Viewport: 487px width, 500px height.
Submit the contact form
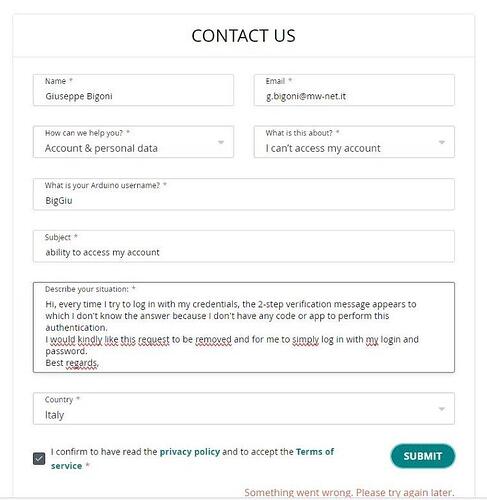coord(423,456)
